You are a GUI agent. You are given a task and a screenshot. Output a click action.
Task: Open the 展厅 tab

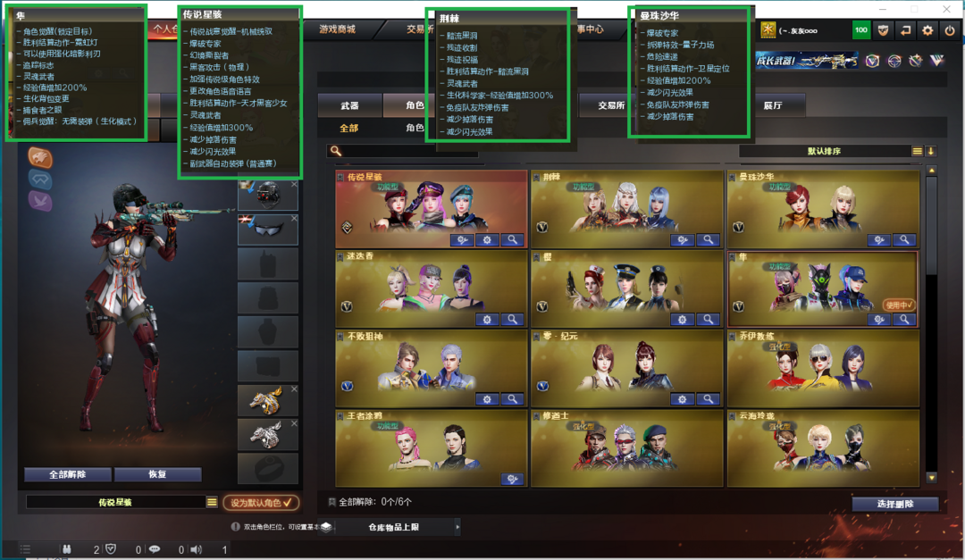(773, 106)
